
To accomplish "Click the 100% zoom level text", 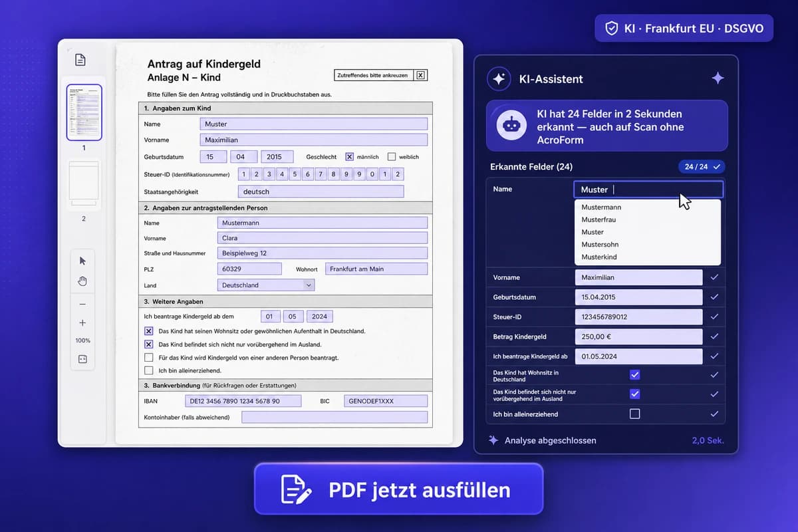I will tap(82, 340).
